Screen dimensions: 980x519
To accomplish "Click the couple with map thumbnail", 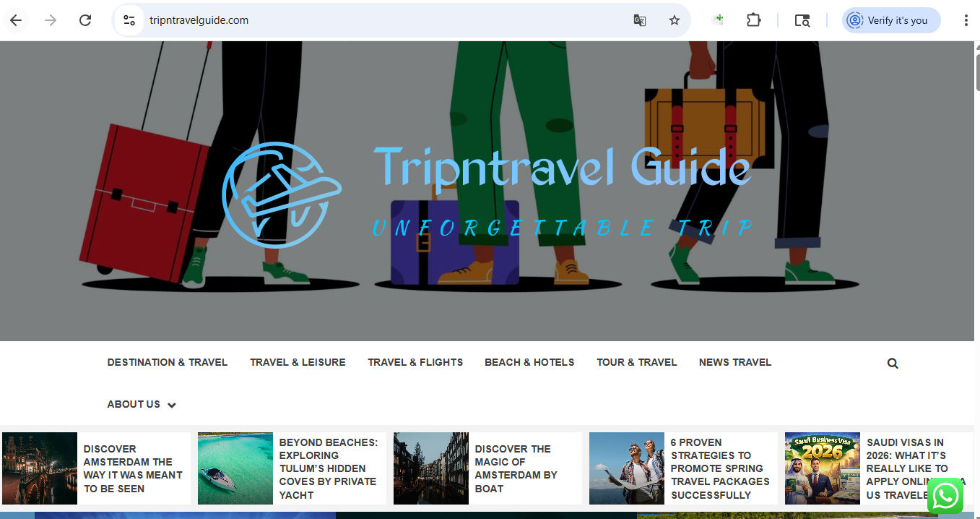I will (627, 468).
